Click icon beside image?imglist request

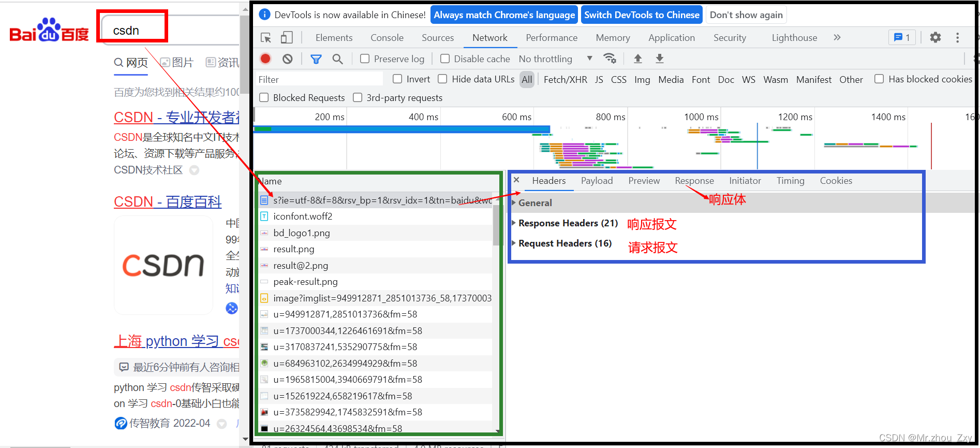pos(264,298)
